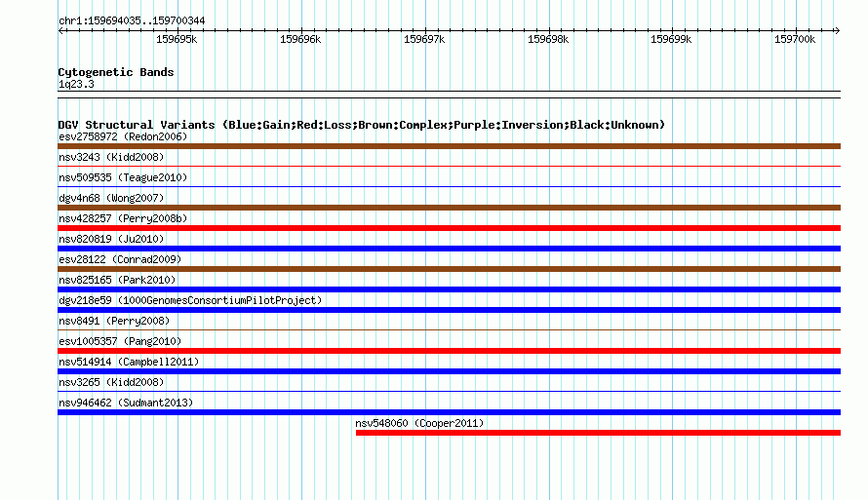Click the DGV Structural Variants track title
Image resolution: width=868 pixels, height=500 pixels.
(x=362, y=125)
